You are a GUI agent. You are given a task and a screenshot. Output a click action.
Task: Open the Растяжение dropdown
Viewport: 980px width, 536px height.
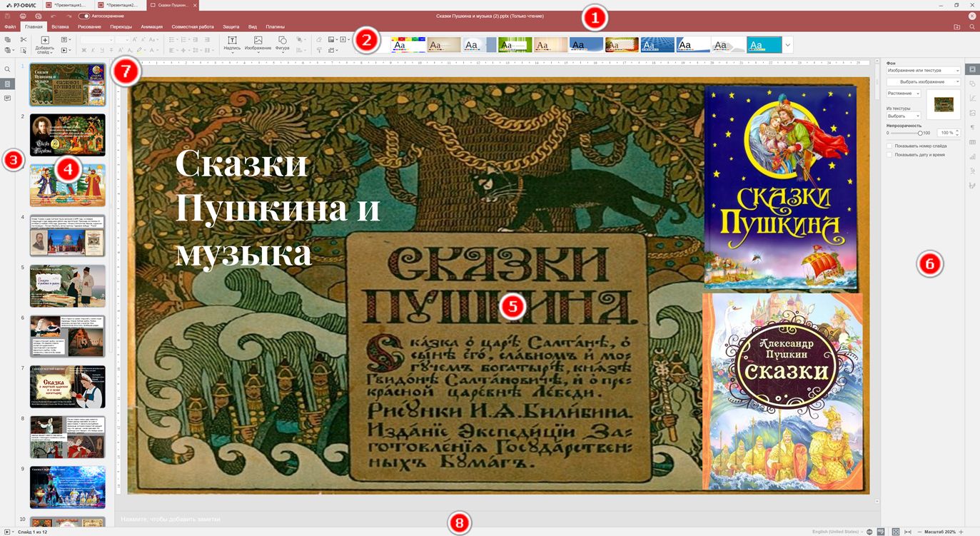[x=904, y=93]
